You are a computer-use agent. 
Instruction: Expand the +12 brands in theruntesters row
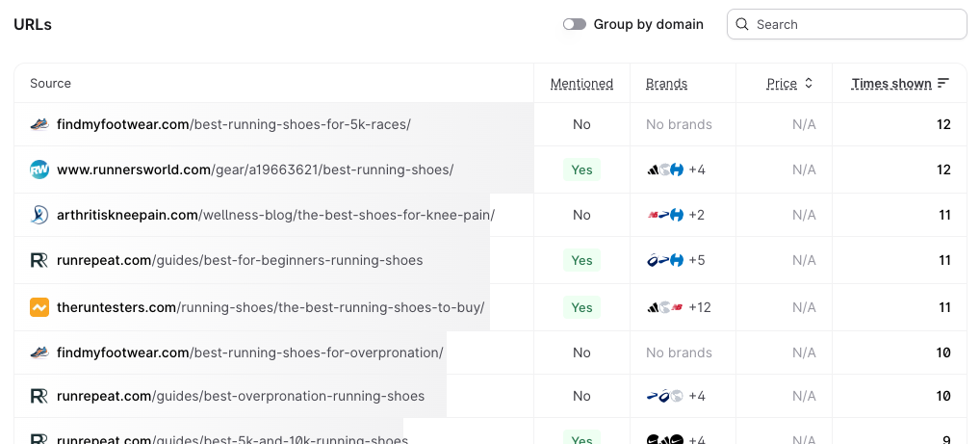[x=700, y=307]
